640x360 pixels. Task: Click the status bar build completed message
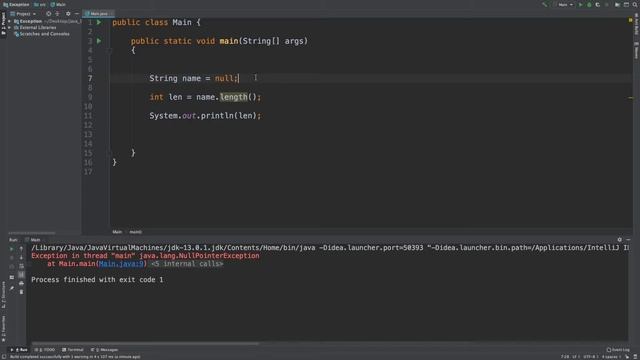point(75,357)
